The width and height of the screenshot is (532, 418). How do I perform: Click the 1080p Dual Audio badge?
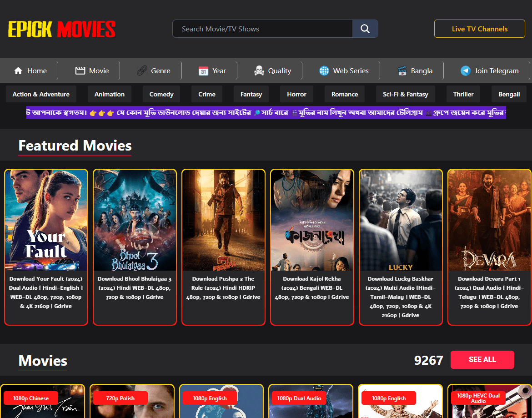[299, 398]
